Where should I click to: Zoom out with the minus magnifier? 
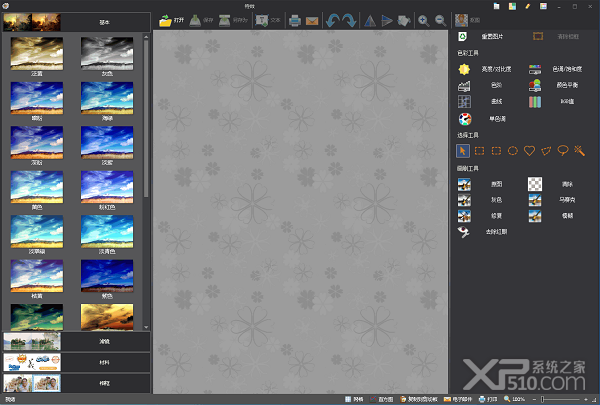[x=440, y=20]
